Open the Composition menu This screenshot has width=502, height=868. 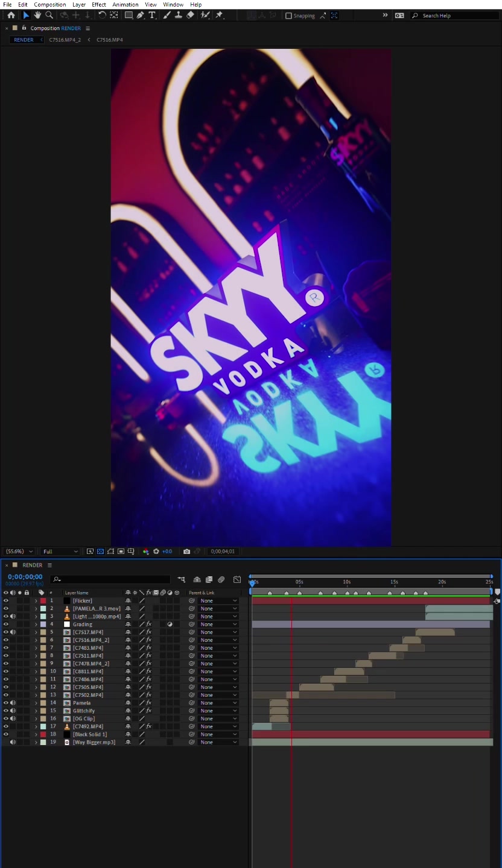(x=50, y=4)
